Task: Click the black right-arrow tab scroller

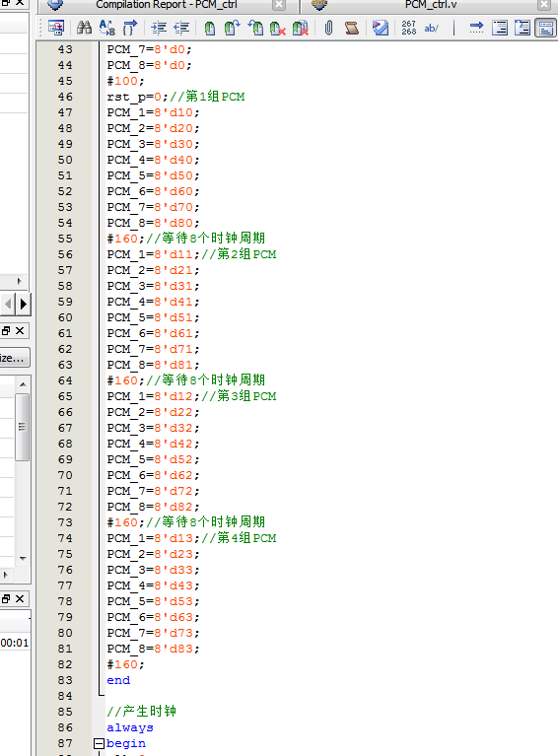Action: [23, 304]
